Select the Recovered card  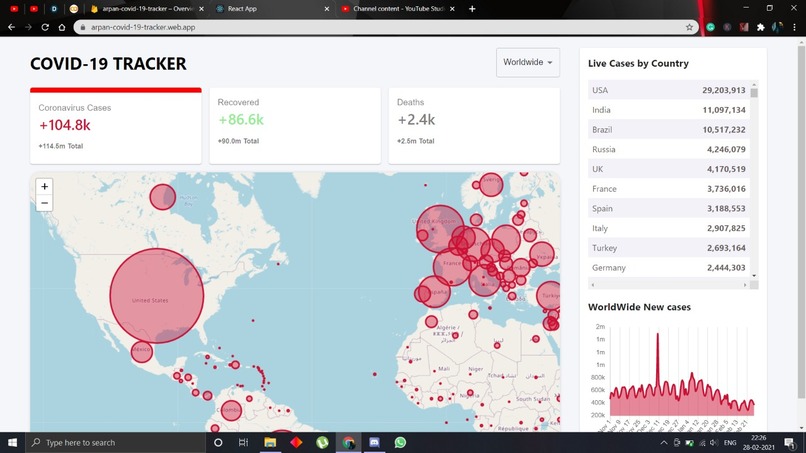click(295, 126)
